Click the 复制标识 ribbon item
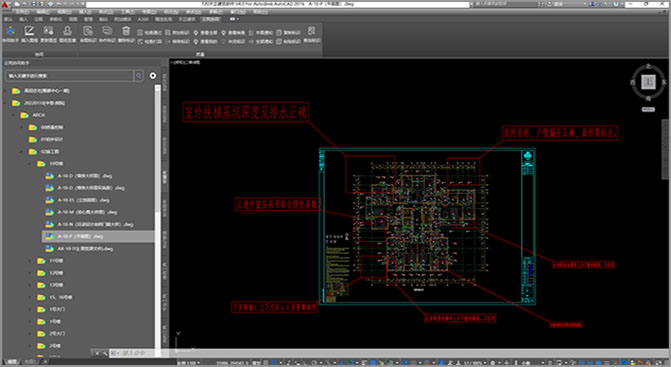Viewport: 671px width, 367px height. coord(289,33)
